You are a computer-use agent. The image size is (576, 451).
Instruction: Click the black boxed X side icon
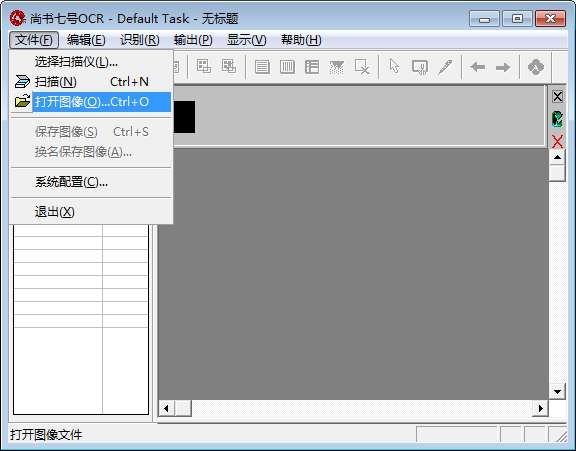coord(557,97)
